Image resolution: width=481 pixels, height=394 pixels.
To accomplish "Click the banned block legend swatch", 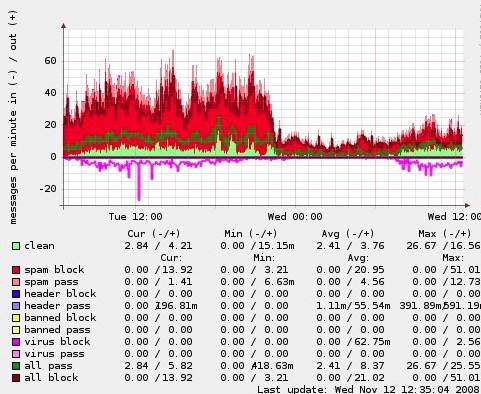I will click(x=16, y=318).
